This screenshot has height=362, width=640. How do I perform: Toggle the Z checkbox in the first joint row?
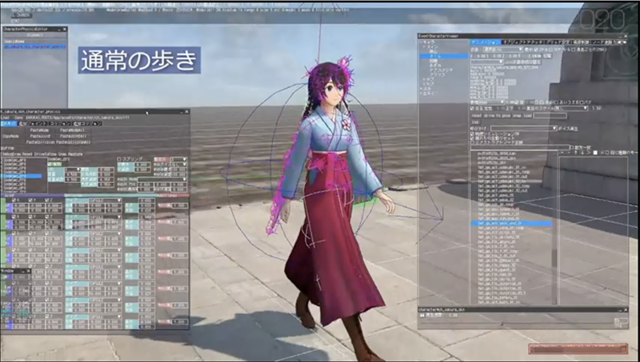coord(48,200)
